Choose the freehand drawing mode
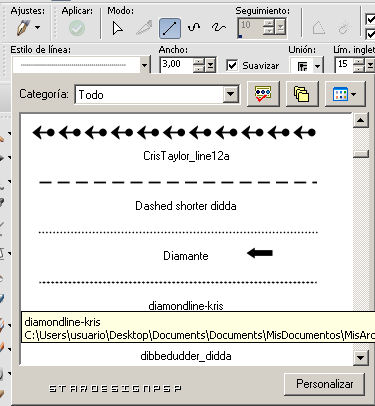Viewport: 375px width, 406px height. point(218,28)
